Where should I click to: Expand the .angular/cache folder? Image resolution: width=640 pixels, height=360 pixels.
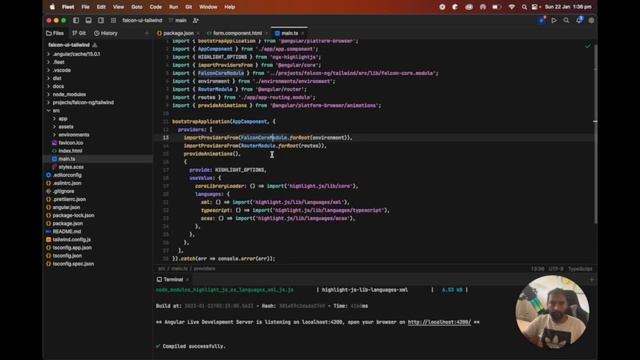(x=49, y=54)
